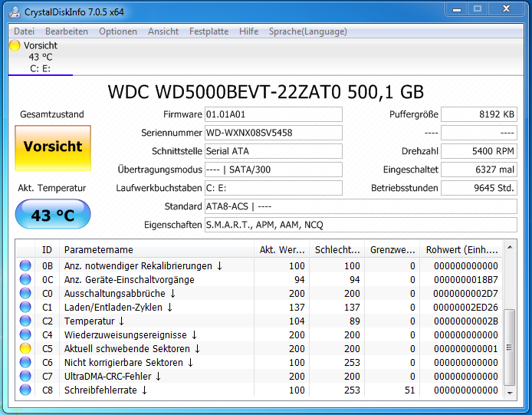Screen dimensions: 532x415
Task: Click the Betriebsstunden field 9645 Std.
Action: pyautogui.click(x=479, y=188)
